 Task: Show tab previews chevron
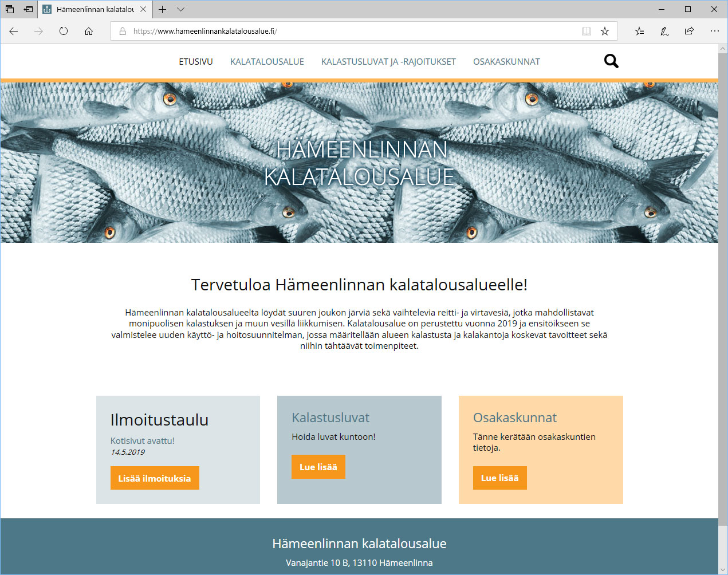pyautogui.click(x=180, y=9)
